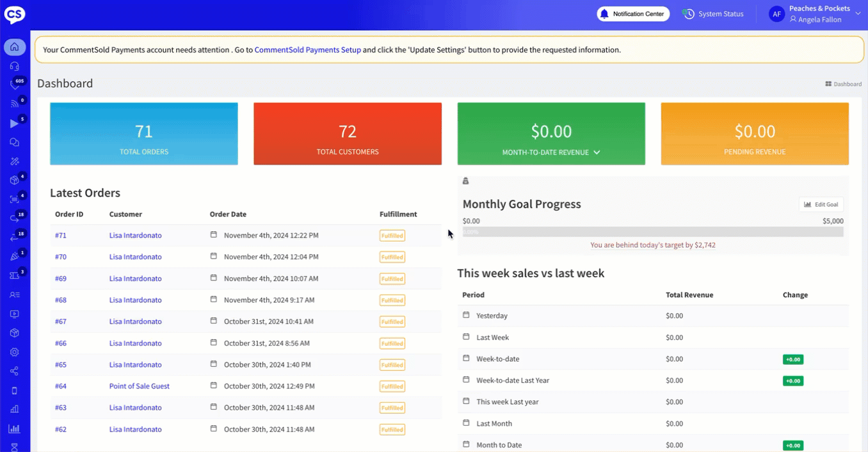The height and width of the screenshot is (452, 868).
Task: Open the settings gear in sidebar
Action: coord(15,352)
